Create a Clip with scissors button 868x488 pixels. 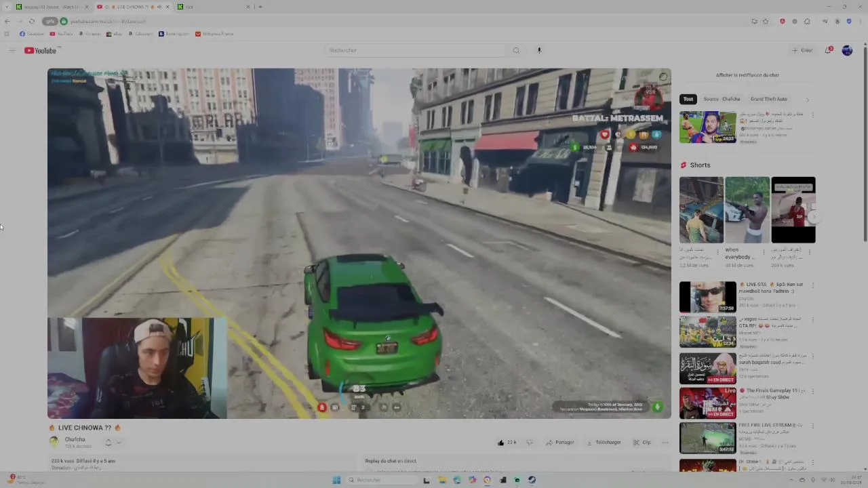tap(642, 443)
